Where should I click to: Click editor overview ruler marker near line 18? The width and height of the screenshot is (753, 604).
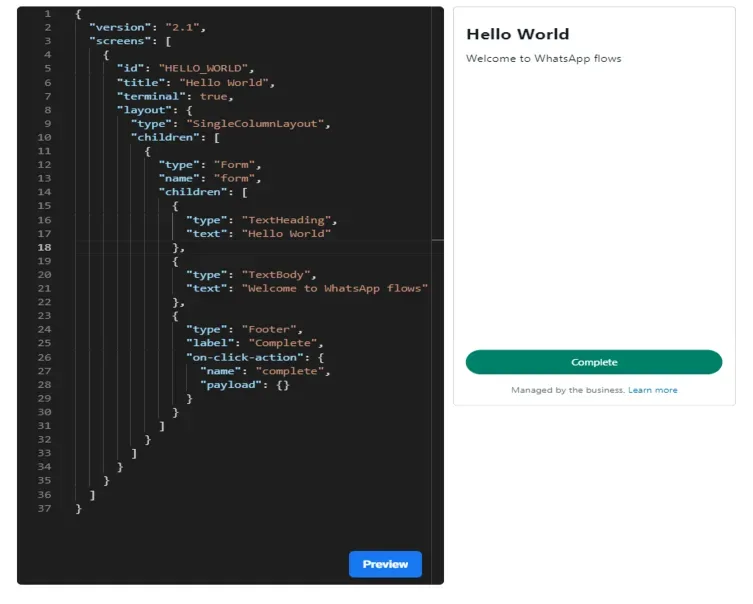pyautogui.click(x=437, y=240)
